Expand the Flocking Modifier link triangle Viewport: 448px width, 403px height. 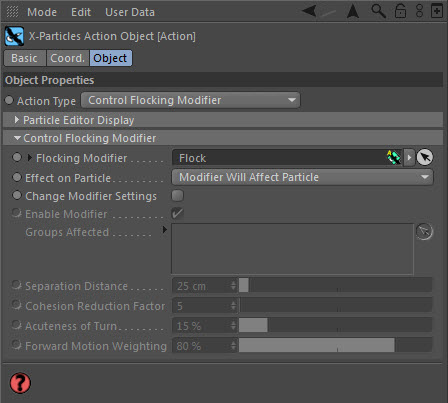point(30,158)
